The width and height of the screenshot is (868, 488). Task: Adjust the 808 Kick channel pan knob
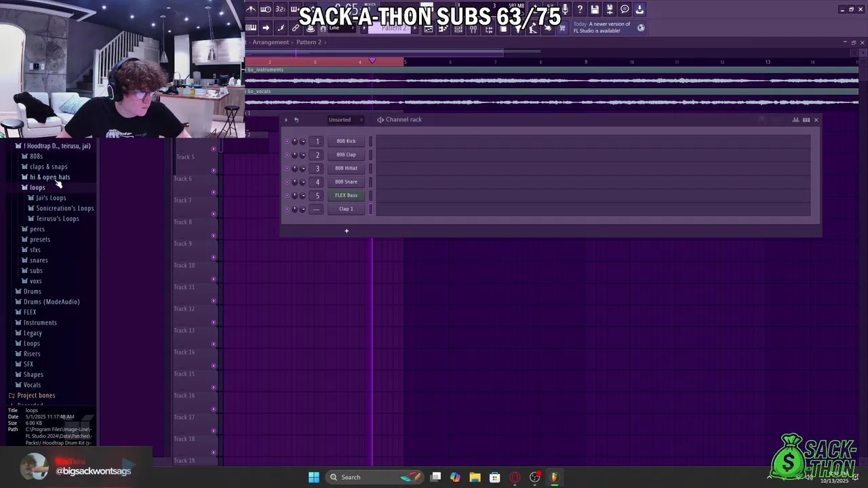pos(294,142)
